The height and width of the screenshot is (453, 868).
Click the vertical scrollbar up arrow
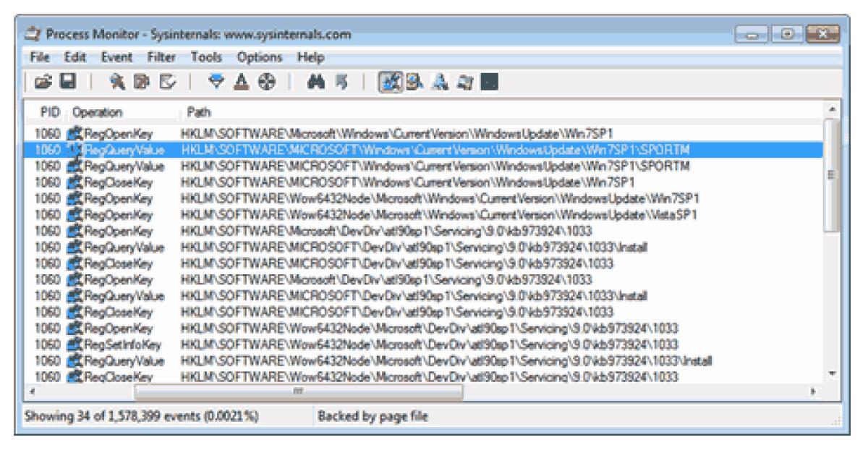tap(832, 109)
